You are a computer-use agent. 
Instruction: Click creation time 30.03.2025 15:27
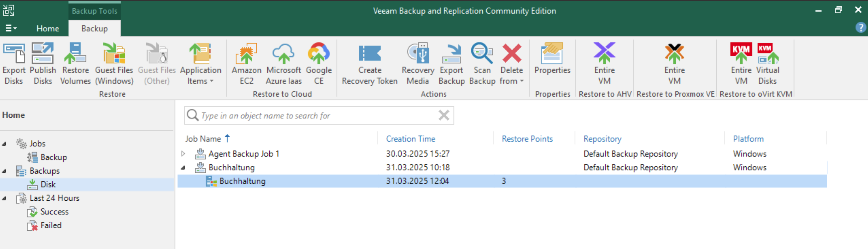point(418,154)
